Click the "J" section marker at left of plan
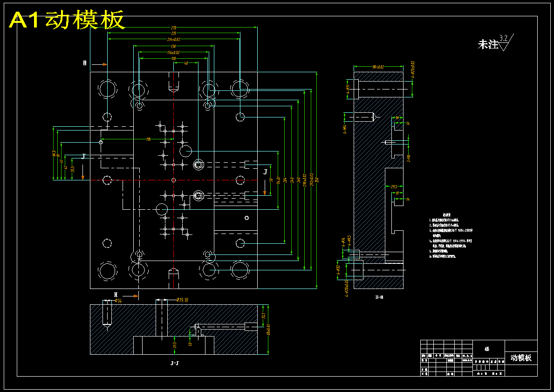Screen dimensions: 554x392 click(83, 156)
